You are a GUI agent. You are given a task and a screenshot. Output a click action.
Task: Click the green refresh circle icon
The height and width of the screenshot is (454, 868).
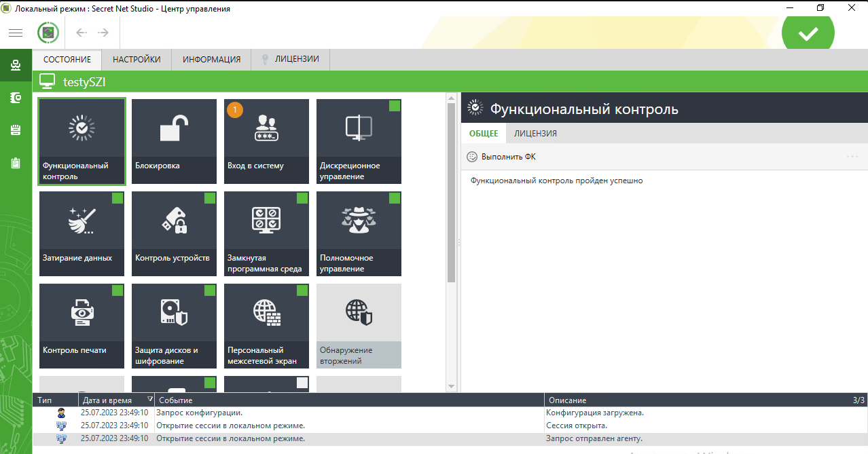tap(48, 33)
